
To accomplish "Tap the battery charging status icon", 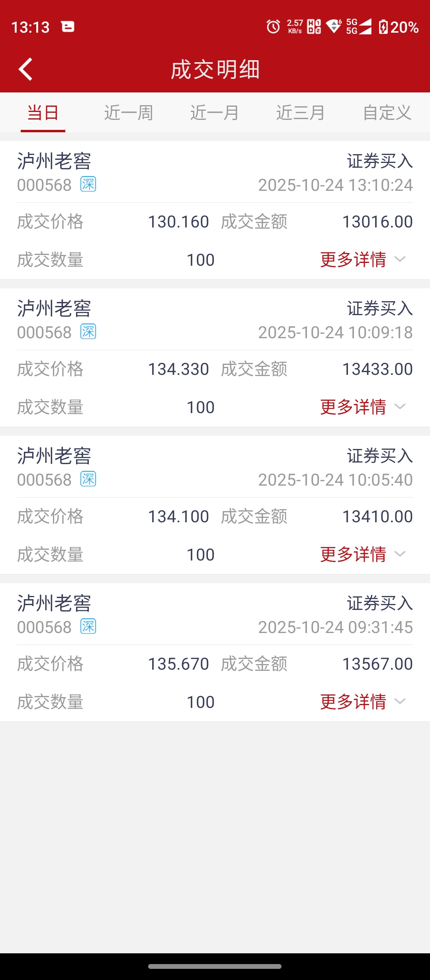I will click(383, 27).
